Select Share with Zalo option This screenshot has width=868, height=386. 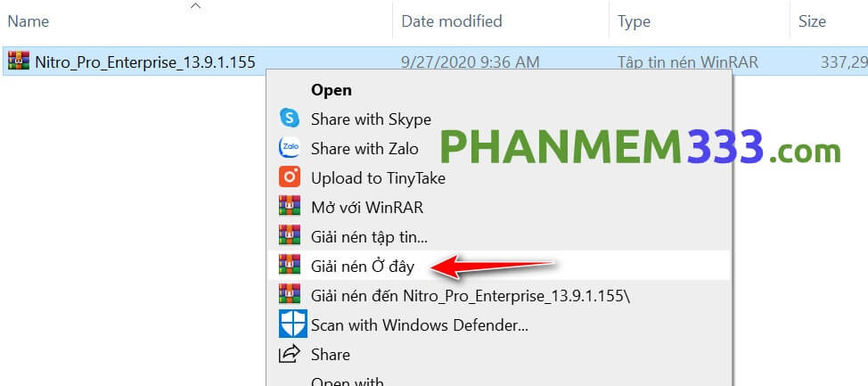(x=364, y=148)
